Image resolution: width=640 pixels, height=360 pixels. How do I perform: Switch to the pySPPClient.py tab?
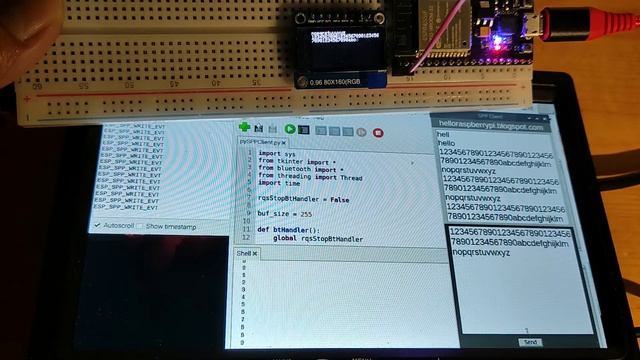click(263, 142)
